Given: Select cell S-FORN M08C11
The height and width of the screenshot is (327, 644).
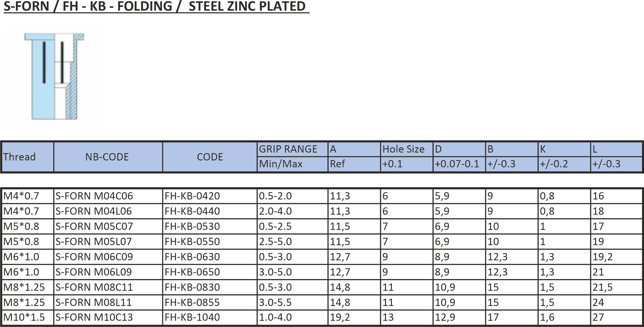Looking at the screenshot, I should point(108,287).
